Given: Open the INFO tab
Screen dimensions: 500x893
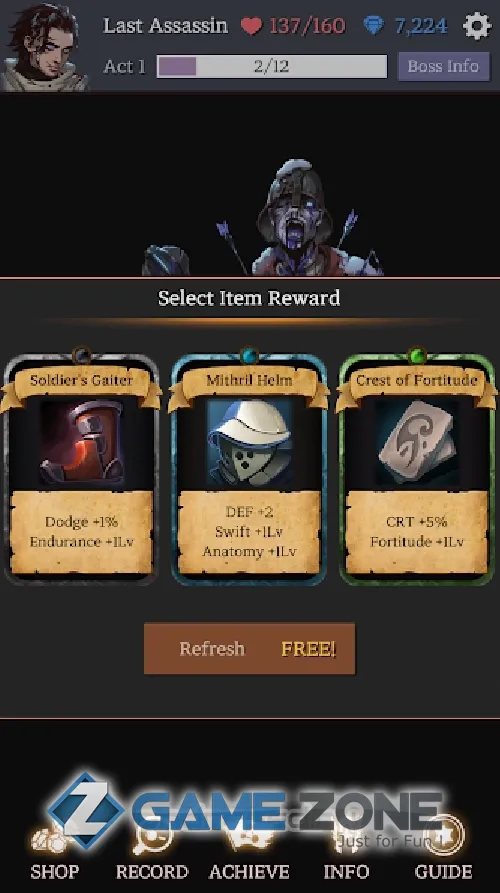Looking at the screenshot, I should 346,852.
